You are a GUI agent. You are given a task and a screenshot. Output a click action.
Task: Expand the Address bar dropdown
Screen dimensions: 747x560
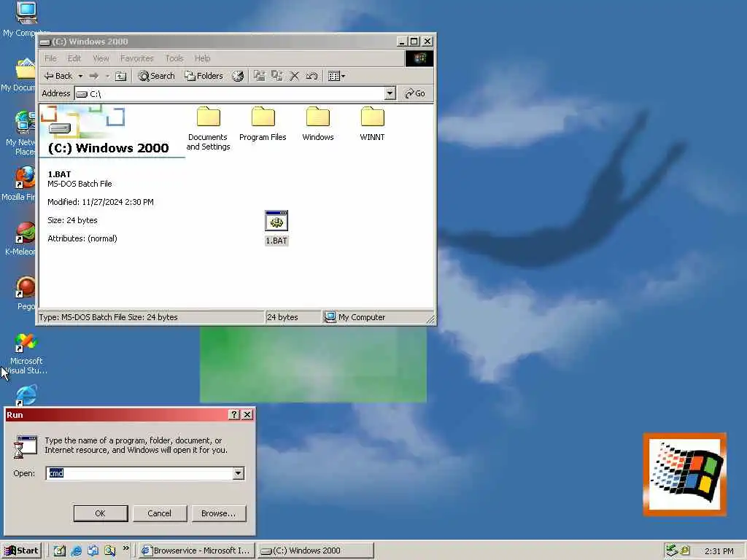click(x=390, y=93)
